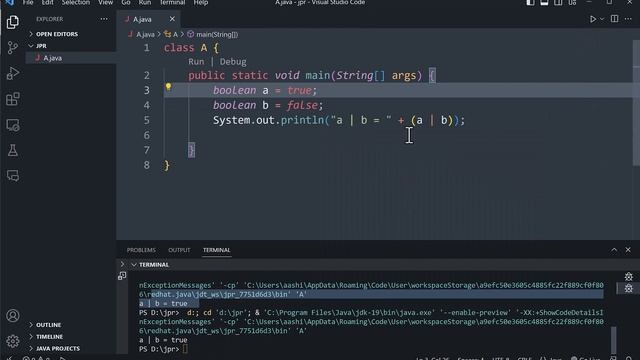Screen dimensions: 640x360
Task: Open Explorer Views and More Actions ellipsis
Action: (x=104, y=19)
